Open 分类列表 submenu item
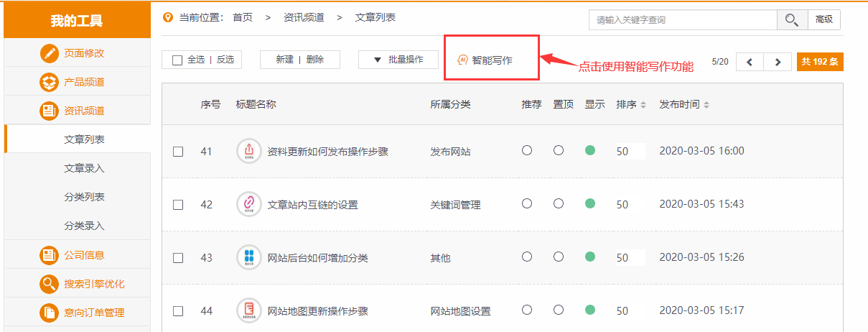 84,197
